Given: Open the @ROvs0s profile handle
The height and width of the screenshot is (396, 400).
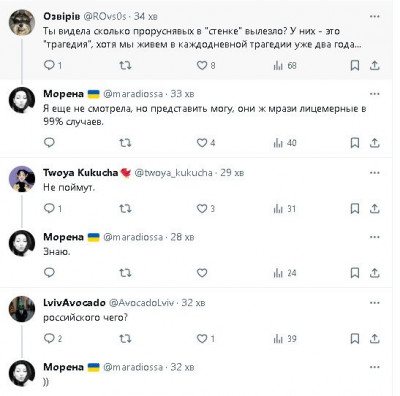Looking at the screenshot, I should click(x=104, y=16).
